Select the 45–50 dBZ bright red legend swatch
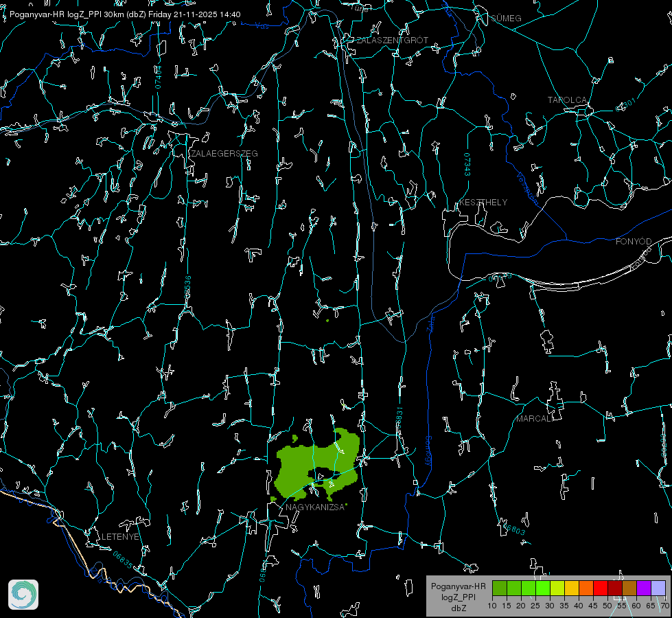The width and height of the screenshot is (672, 618). click(x=601, y=588)
